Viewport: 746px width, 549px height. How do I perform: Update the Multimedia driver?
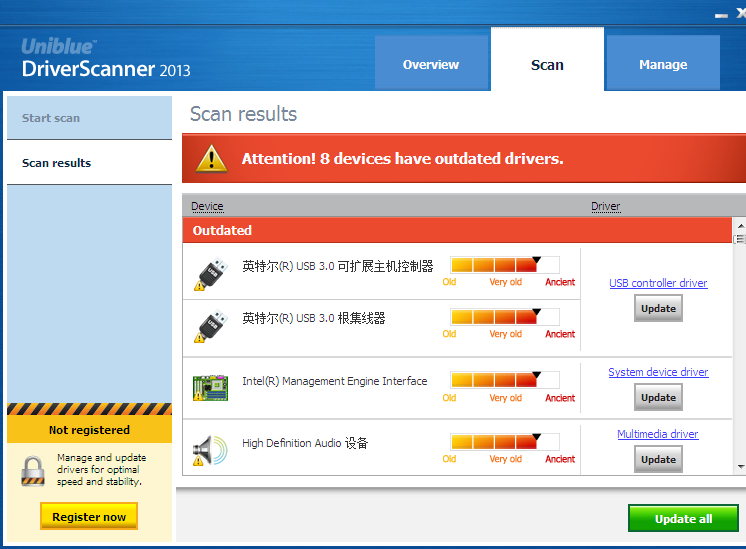pos(658,459)
